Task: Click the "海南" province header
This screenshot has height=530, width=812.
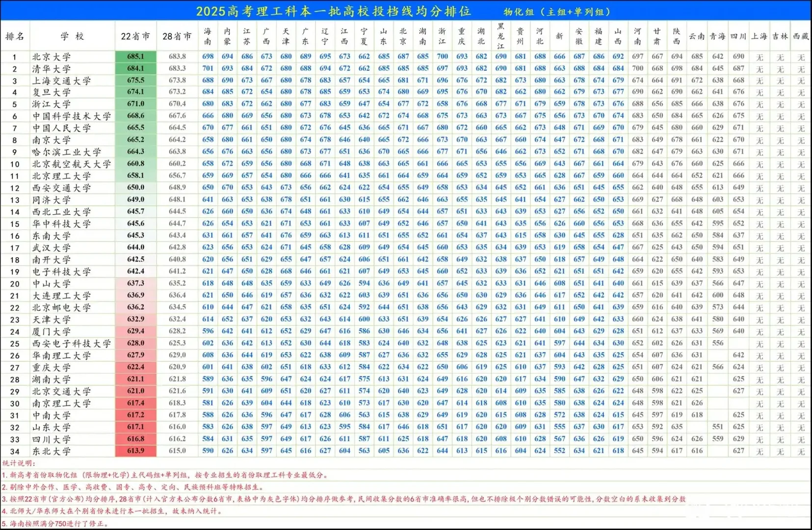Action: pyautogui.click(x=208, y=36)
